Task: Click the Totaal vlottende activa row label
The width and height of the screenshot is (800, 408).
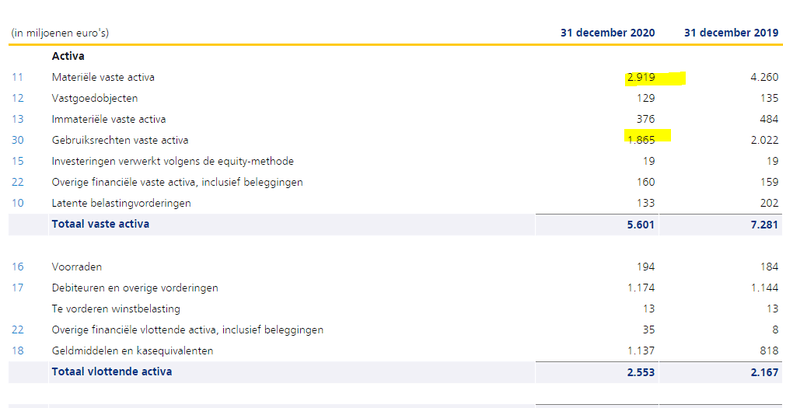Action: click(111, 372)
